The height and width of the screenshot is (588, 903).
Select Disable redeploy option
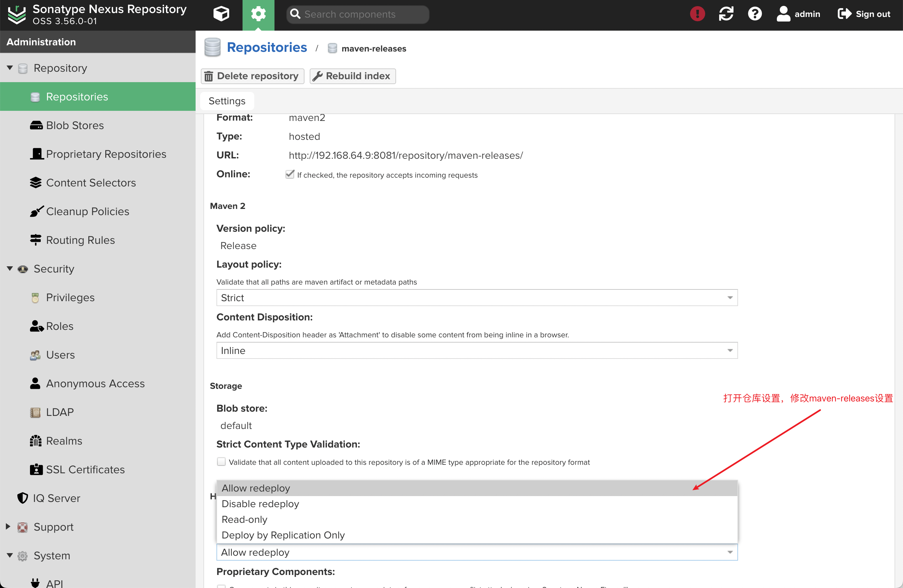[477, 504]
